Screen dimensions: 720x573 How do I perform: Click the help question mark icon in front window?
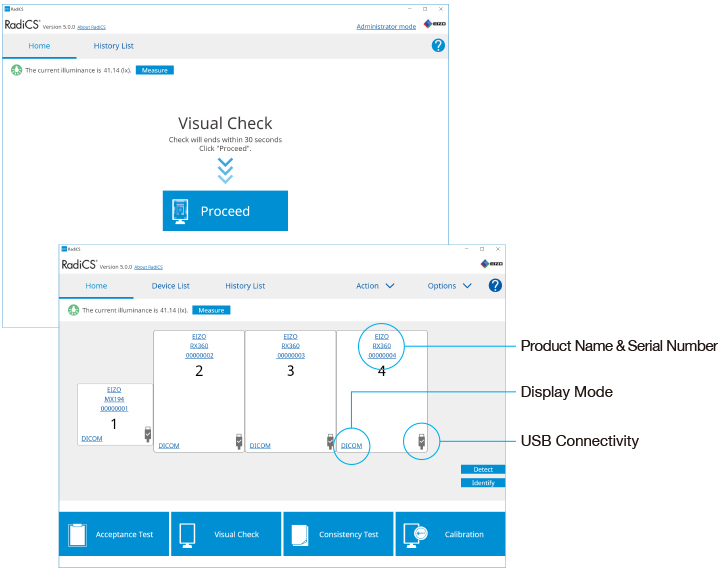(x=495, y=286)
